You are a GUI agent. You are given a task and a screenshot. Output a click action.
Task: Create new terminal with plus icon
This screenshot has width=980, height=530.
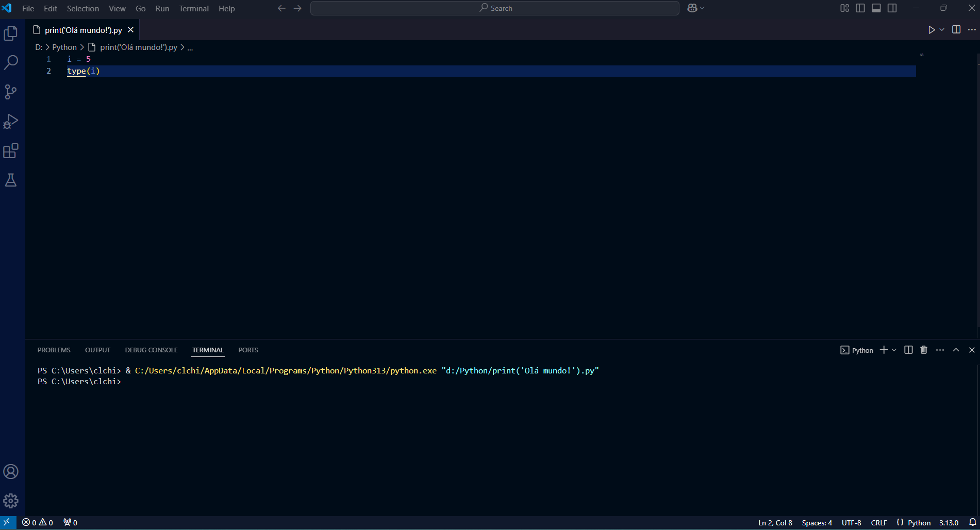884,350
